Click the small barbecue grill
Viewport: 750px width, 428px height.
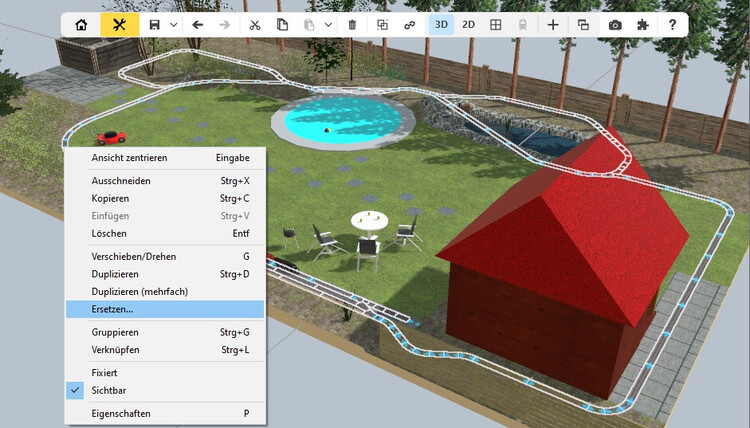point(289,238)
